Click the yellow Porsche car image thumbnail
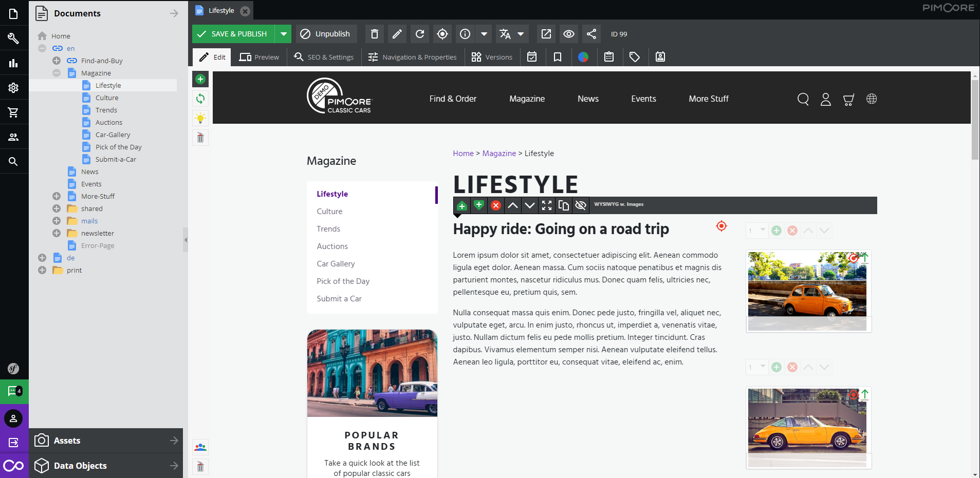This screenshot has width=980, height=478. coord(807,427)
